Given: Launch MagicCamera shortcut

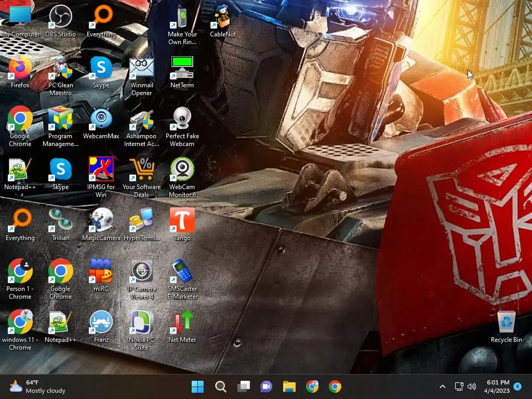Looking at the screenshot, I should (x=101, y=224).
